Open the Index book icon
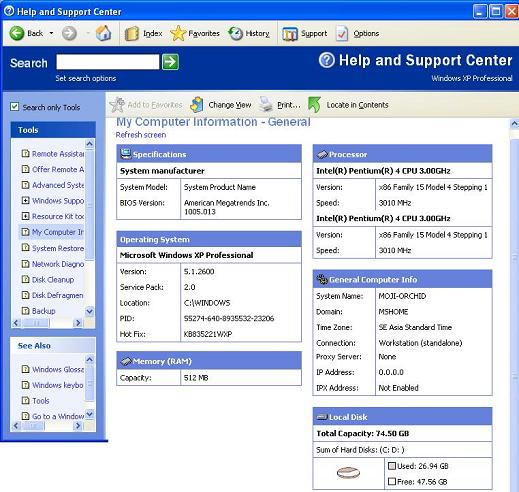 tap(132, 33)
